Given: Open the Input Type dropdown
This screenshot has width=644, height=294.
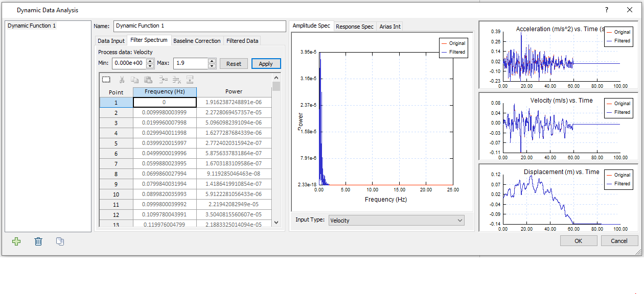Looking at the screenshot, I should [396, 220].
